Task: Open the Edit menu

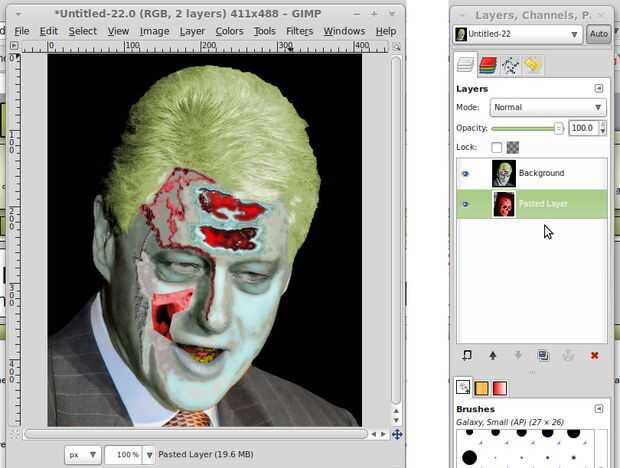Action: click(49, 31)
